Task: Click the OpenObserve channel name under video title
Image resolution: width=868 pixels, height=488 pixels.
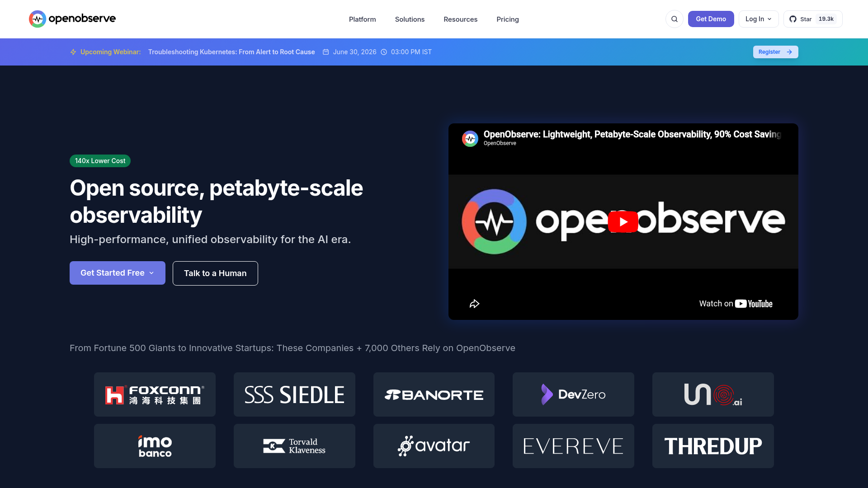Action: pyautogui.click(x=500, y=143)
